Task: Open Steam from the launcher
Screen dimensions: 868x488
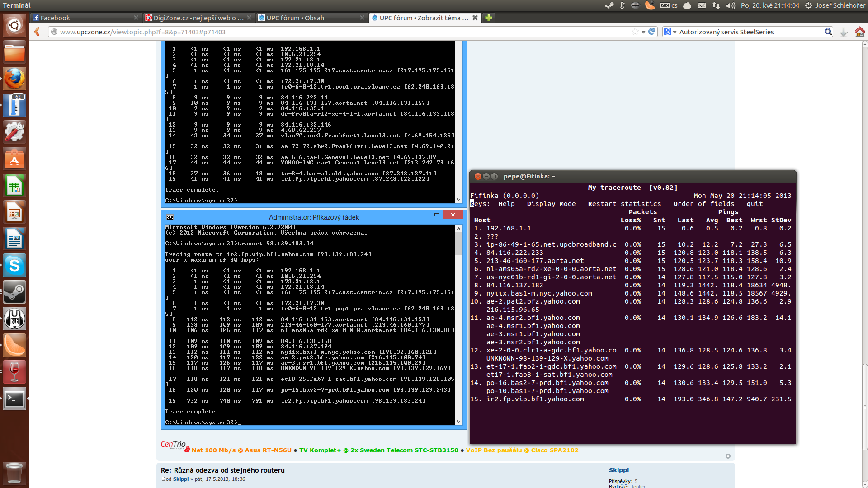Action: pyautogui.click(x=14, y=292)
